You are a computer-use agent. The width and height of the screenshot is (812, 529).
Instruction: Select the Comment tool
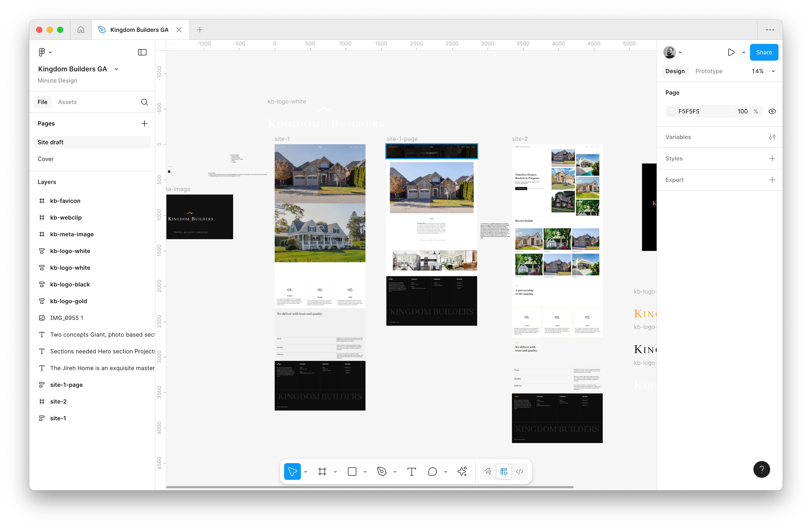(x=432, y=471)
